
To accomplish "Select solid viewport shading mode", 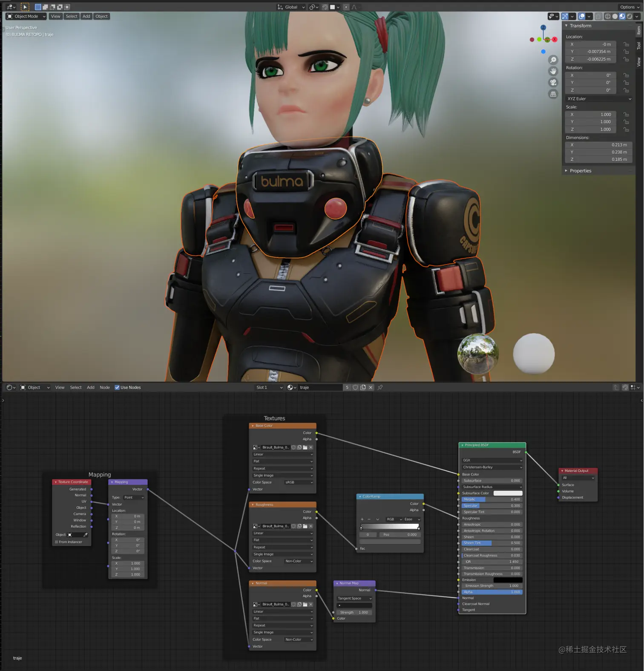I will point(615,16).
